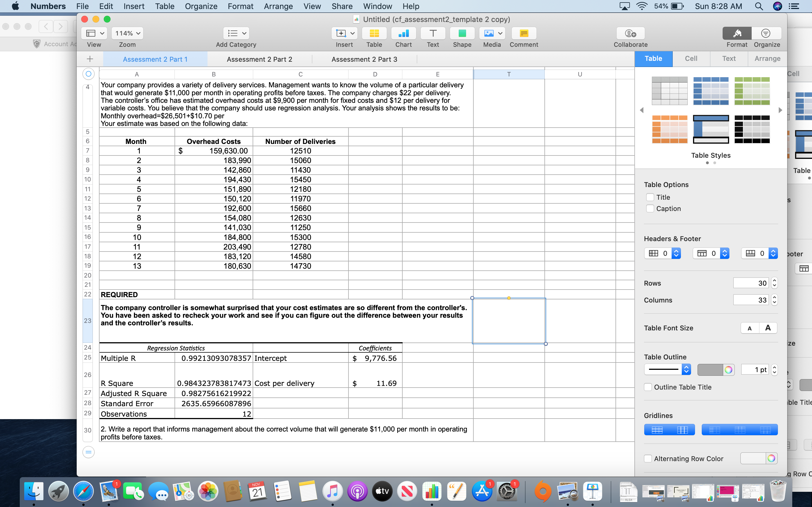Open the Table Outline line style dropdown

pyautogui.click(x=667, y=369)
